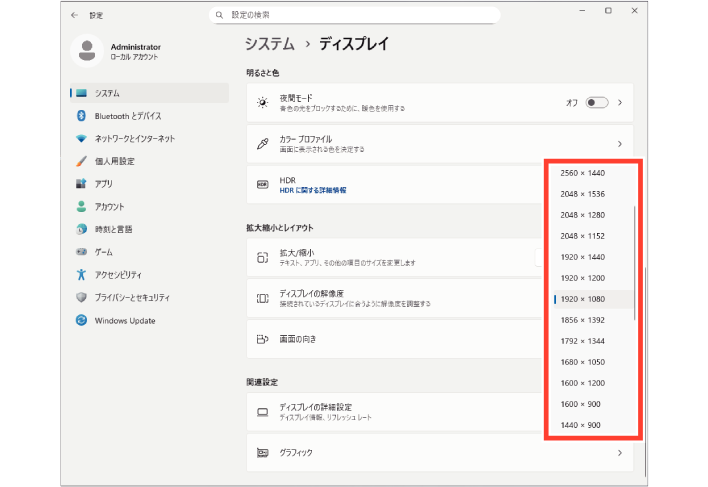Click the アクセシビリティ person icon
708x487 pixels.
click(82, 275)
